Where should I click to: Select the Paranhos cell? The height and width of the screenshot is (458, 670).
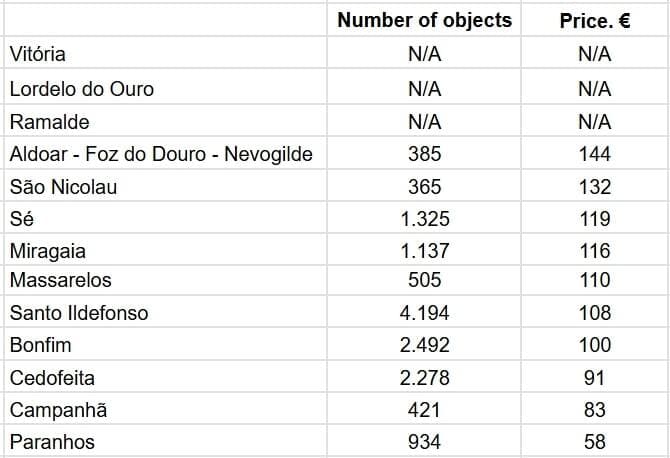pos(52,442)
